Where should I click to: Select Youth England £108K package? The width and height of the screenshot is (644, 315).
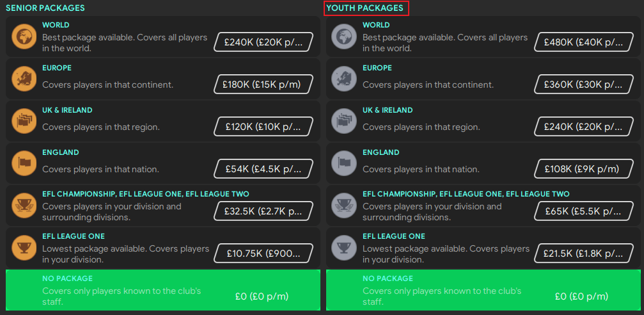[x=584, y=169]
